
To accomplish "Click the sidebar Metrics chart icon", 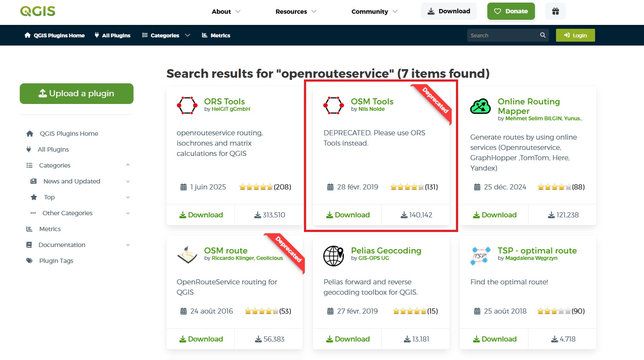I will (x=29, y=229).
